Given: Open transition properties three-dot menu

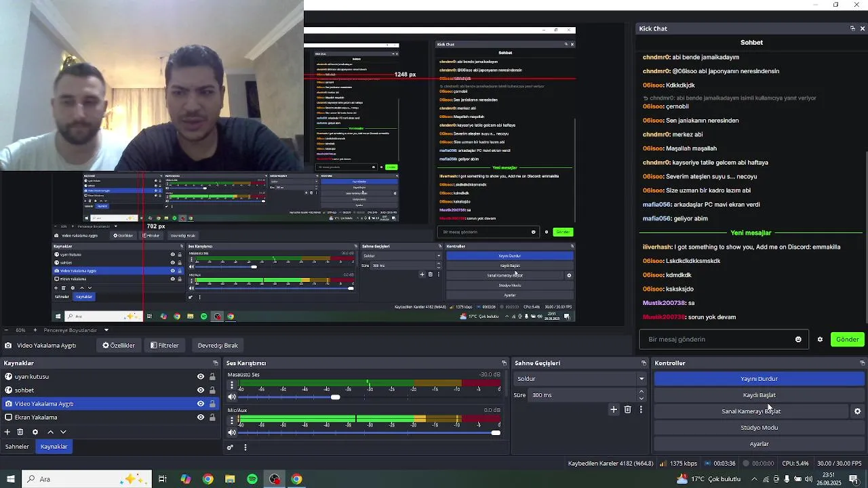Looking at the screenshot, I should [641, 409].
